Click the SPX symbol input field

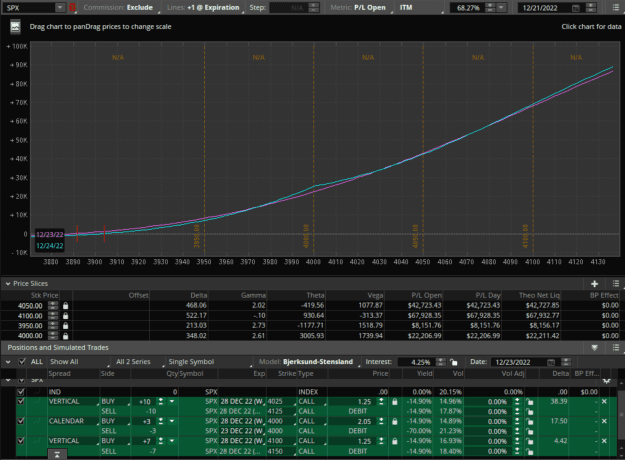(x=29, y=8)
